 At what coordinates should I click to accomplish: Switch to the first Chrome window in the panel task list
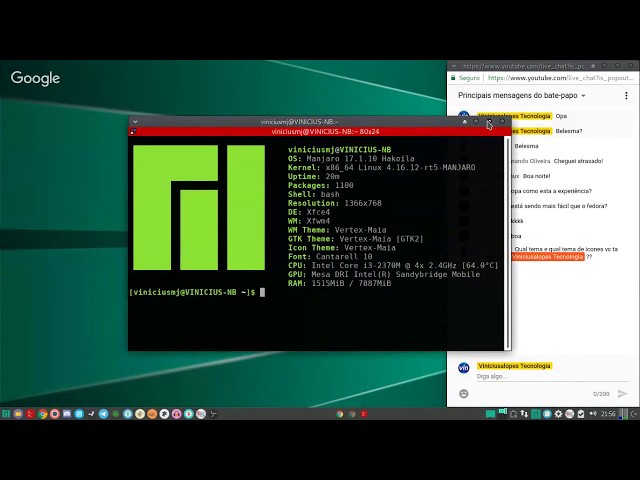340,414
